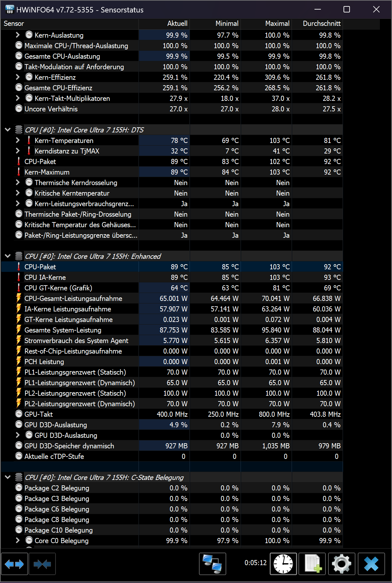Click the expand/collapse arrows button in bottom toolbar
The height and width of the screenshot is (583, 392).
[x=14, y=564]
